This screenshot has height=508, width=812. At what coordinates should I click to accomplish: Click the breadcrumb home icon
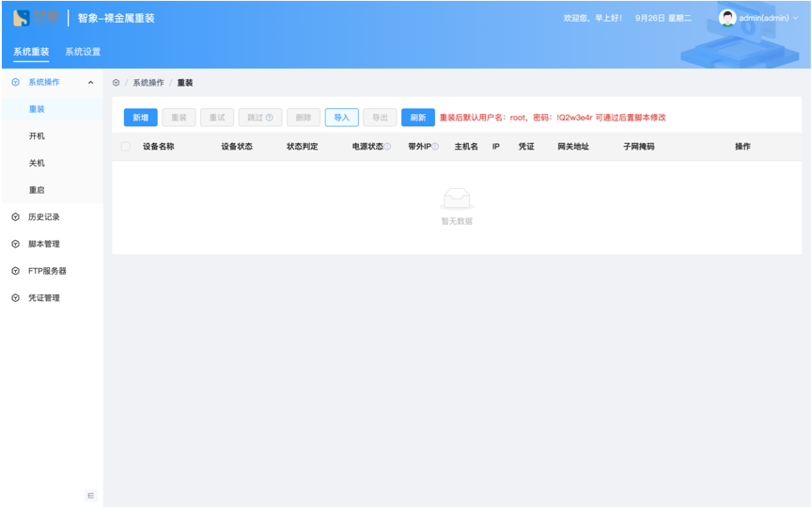point(117,83)
